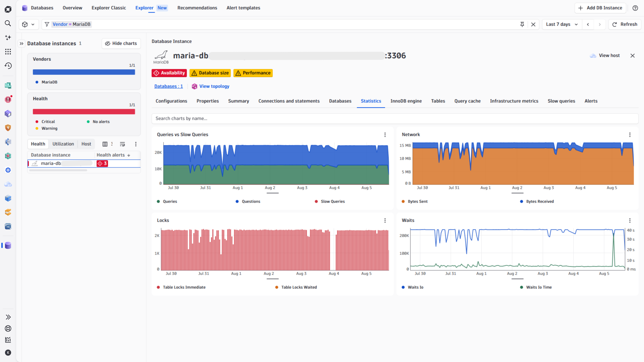This screenshot has height=362, width=644.
Task: Open Locks chart kebab menu
Action: [385, 220]
